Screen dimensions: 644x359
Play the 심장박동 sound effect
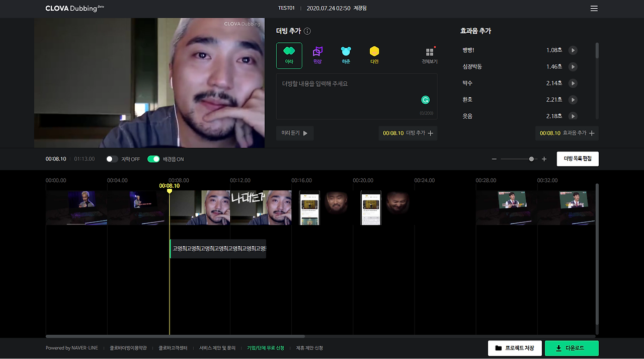click(573, 67)
